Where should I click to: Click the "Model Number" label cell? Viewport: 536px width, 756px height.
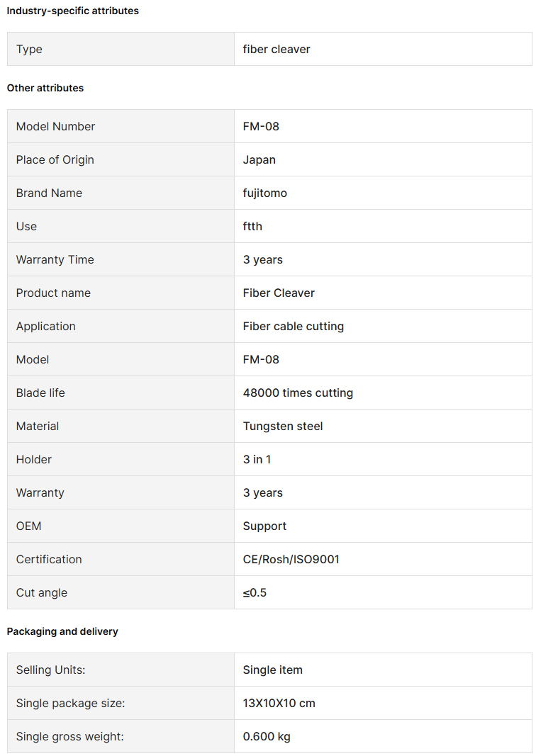click(x=55, y=126)
